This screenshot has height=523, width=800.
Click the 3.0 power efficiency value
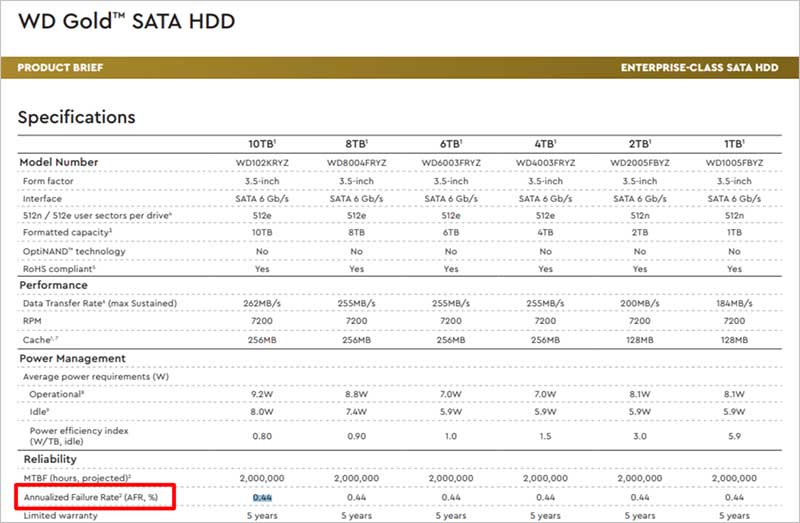tap(640, 436)
